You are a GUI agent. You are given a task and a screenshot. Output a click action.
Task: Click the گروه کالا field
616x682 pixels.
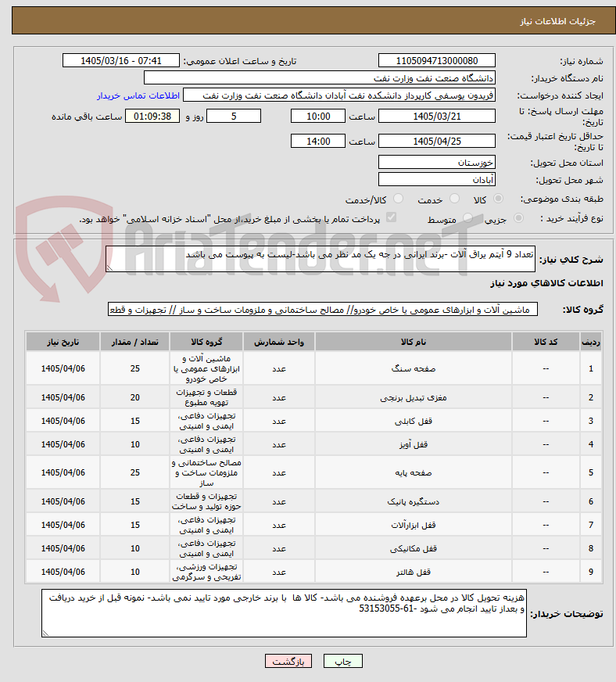(323, 310)
